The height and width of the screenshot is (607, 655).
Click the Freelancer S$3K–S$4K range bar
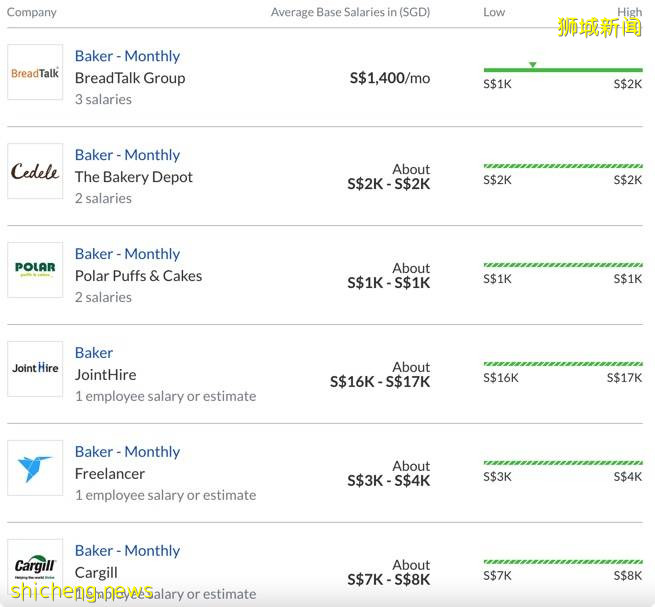563,463
